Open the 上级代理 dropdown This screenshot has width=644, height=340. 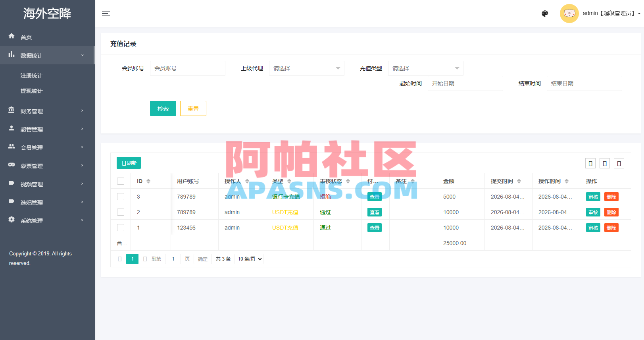[307, 68]
